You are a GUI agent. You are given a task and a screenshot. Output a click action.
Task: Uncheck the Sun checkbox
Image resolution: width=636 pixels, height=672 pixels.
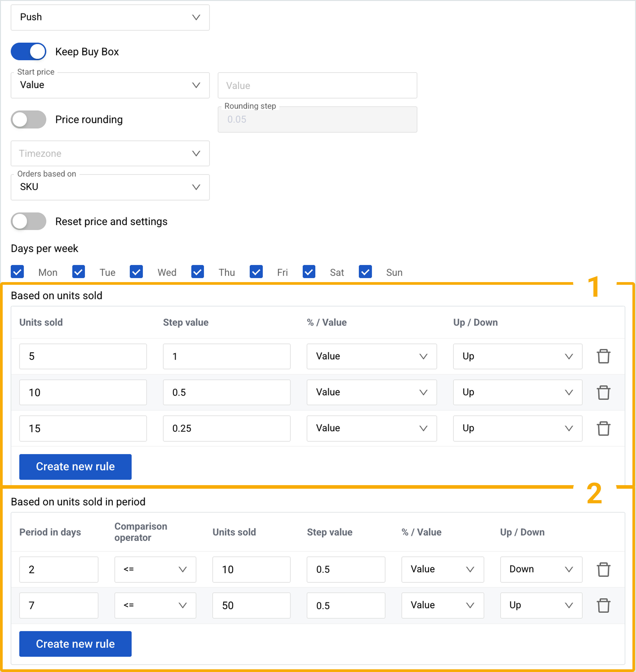[365, 272]
